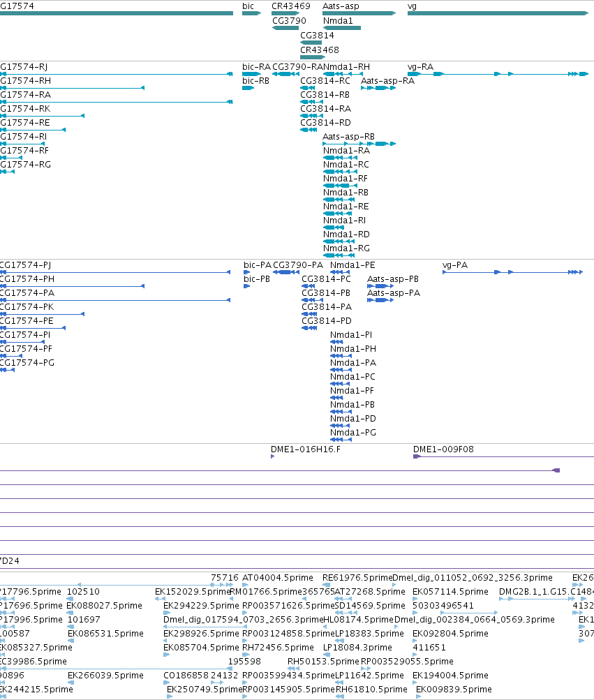Viewport: 594px width, 700px height.
Task: Select the CG3814-PC protein label
Action: 326,279
